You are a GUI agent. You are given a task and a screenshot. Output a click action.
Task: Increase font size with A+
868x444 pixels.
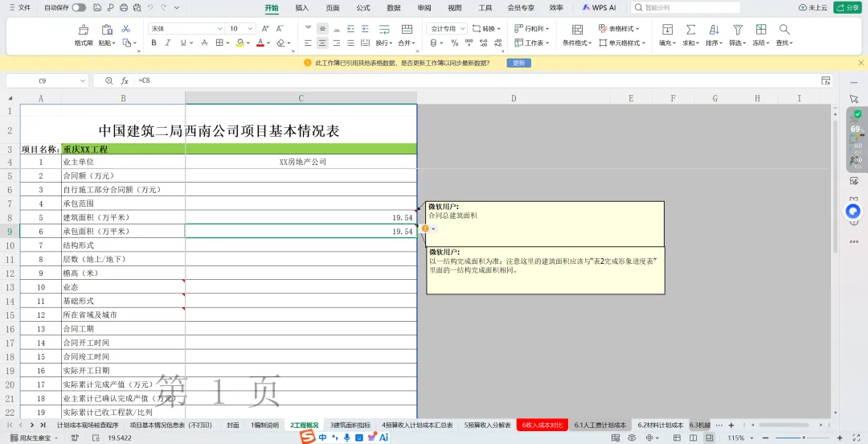[265, 29]
